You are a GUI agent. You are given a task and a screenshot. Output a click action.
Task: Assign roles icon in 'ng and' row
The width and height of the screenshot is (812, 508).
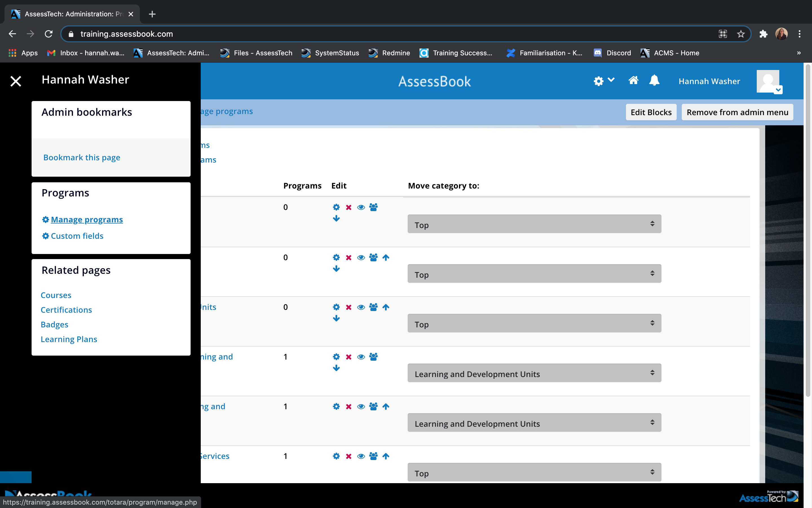(x=374, y=406)
